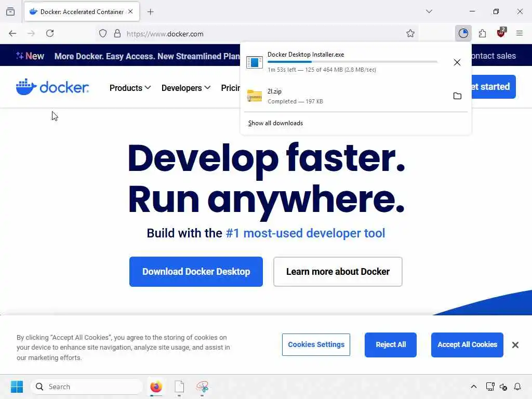The width and height of the screenshot is (532, 399).
Task: Open the Windows Start menu
Action: click(17, 387)
